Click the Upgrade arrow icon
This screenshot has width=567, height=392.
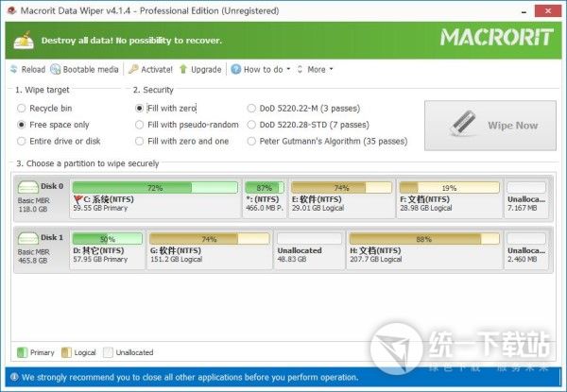182,69
